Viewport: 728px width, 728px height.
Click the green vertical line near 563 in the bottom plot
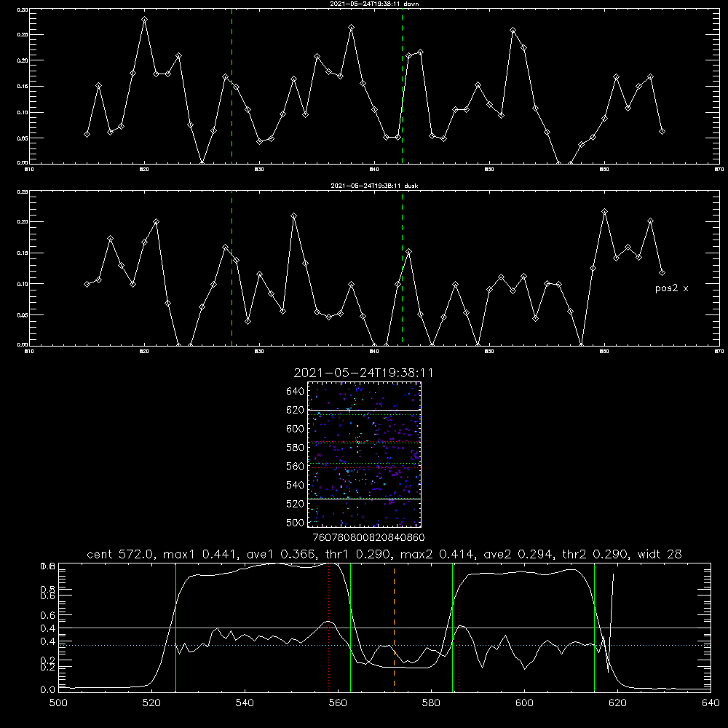351,627
